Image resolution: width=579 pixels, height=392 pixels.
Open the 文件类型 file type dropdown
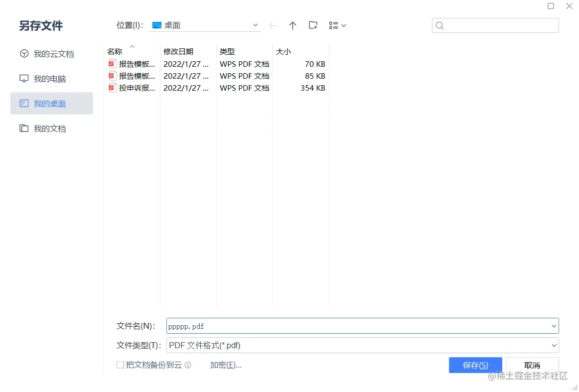553,345
